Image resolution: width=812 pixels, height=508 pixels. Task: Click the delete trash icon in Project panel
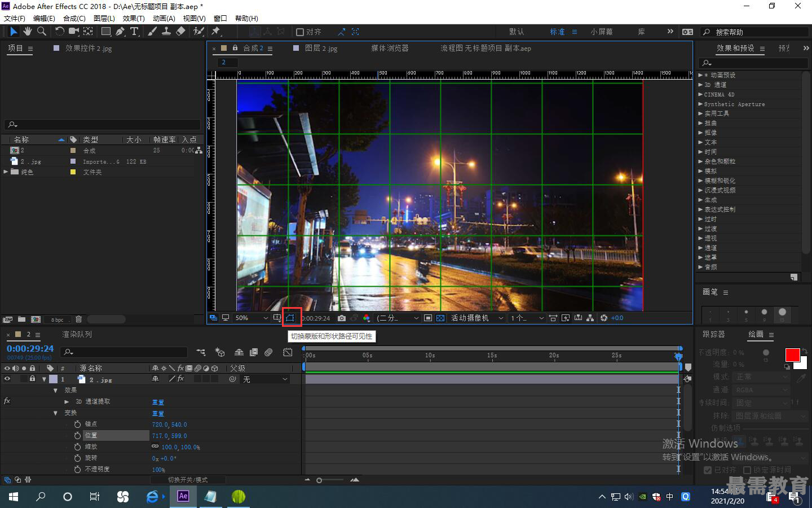78,319
